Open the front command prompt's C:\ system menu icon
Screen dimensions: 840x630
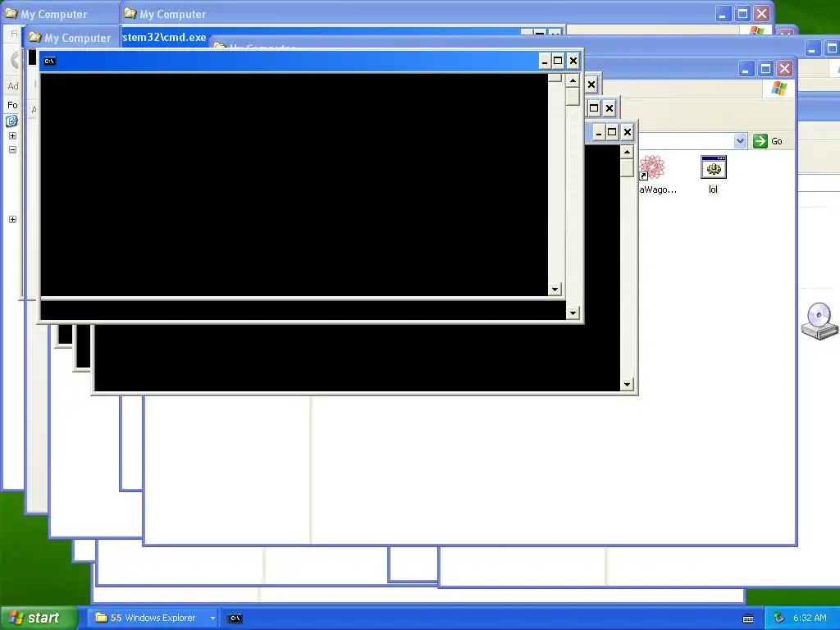(x=49, y=61)
